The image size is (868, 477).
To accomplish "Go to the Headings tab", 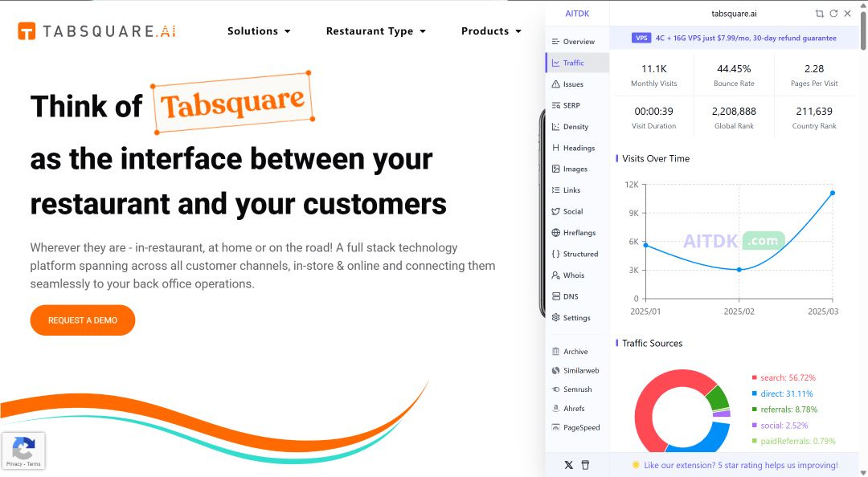I will click(x=577, y=148).
